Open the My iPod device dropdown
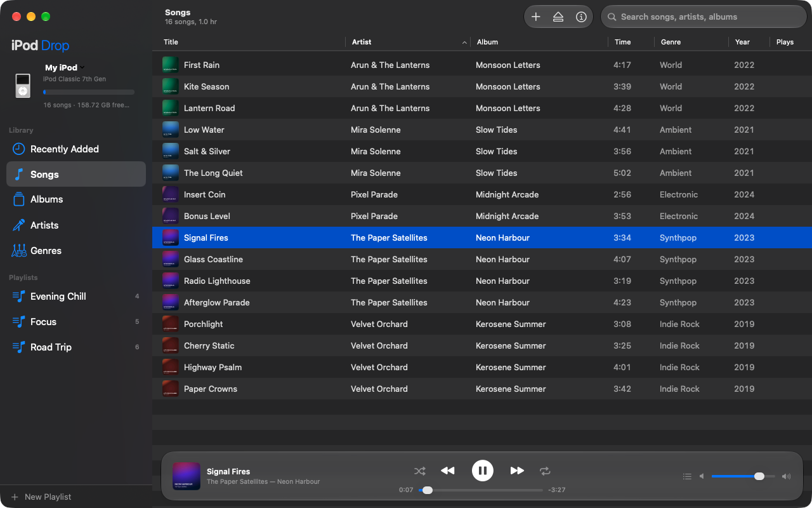Viewport: 812px width, 508px height. pos(65,67)
